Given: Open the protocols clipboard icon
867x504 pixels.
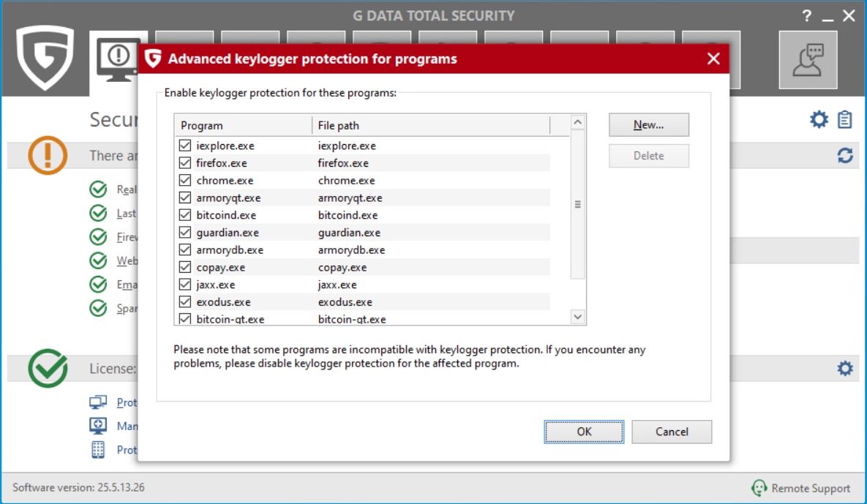Looking at the screenshot, I should pyautogui.click(x=845, y=119).
